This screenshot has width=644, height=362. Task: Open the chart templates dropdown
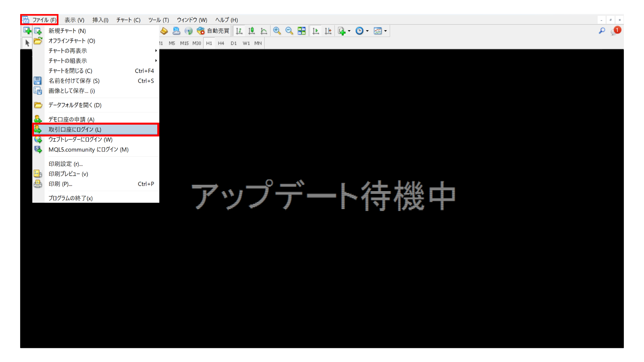(386, 31)
